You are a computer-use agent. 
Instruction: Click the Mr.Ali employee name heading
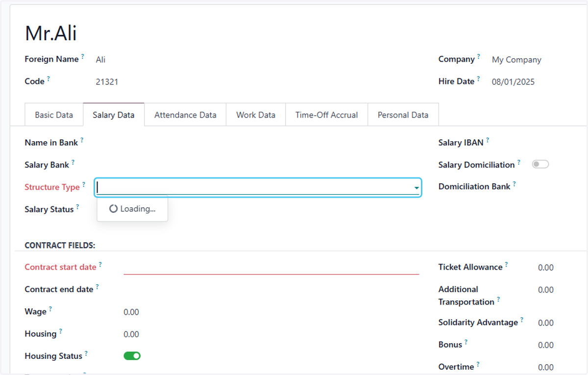[51, 33]
